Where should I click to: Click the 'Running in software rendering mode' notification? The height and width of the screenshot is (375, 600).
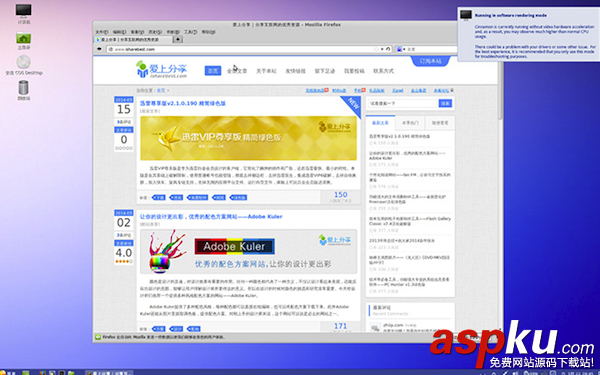528,34
